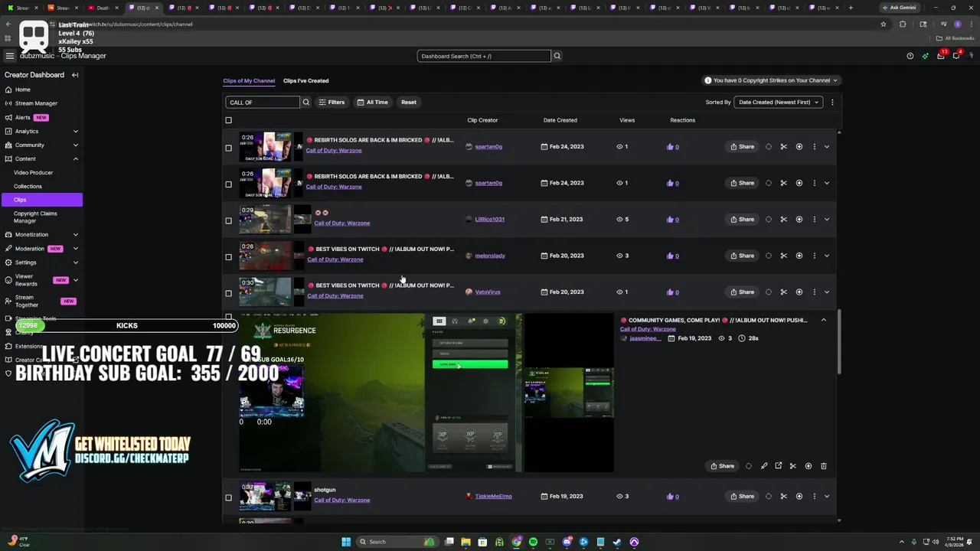Open File Explorer from the taskbar
Screen dimensions: 980x551
(x=465, y=542)
